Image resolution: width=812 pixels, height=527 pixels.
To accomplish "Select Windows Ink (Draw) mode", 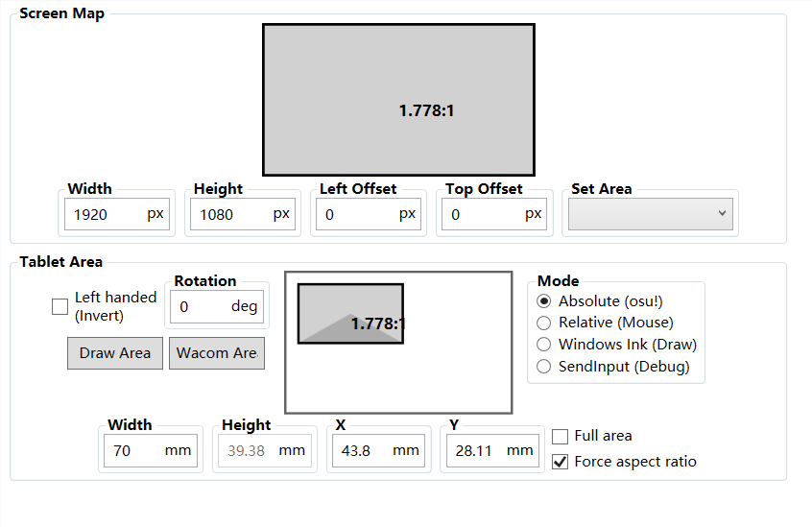I will click(x=544, y=345).
